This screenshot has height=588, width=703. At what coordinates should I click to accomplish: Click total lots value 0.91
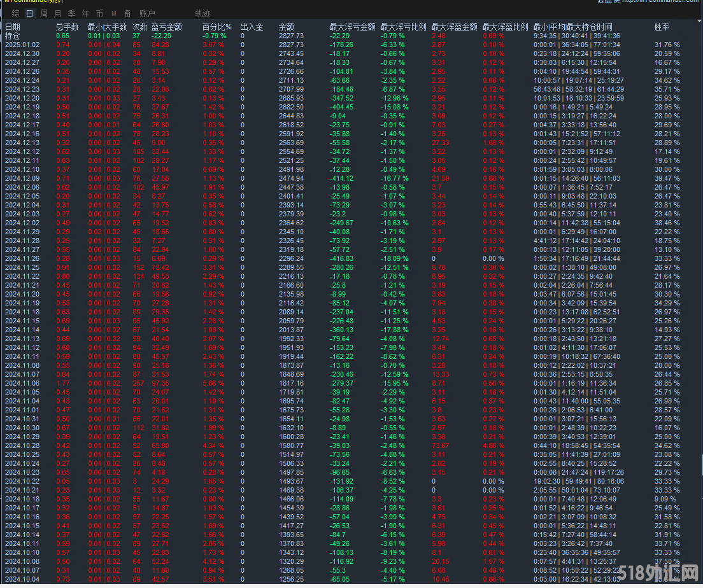[63, 267]
